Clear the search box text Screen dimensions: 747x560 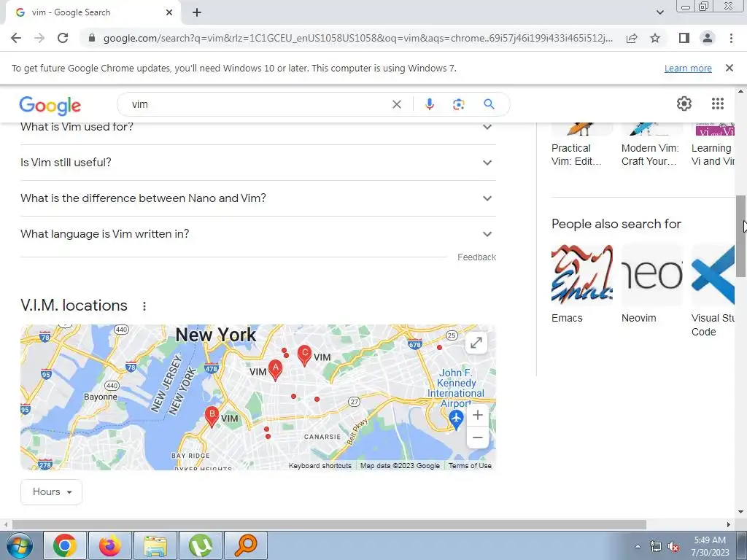pos(396,104)
